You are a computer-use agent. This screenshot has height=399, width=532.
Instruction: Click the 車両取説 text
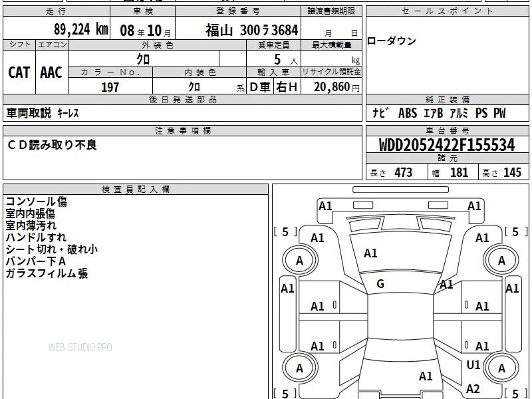[x=29, y=113]
